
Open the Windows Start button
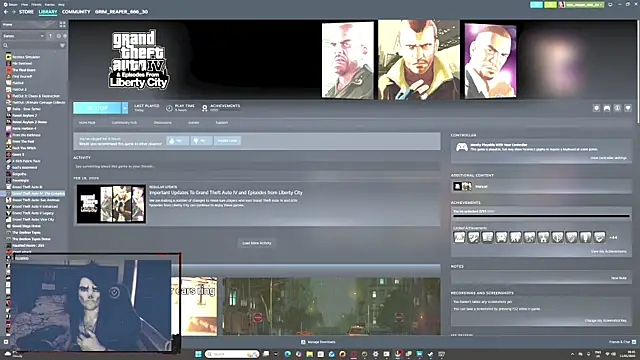tap(198, 354)
